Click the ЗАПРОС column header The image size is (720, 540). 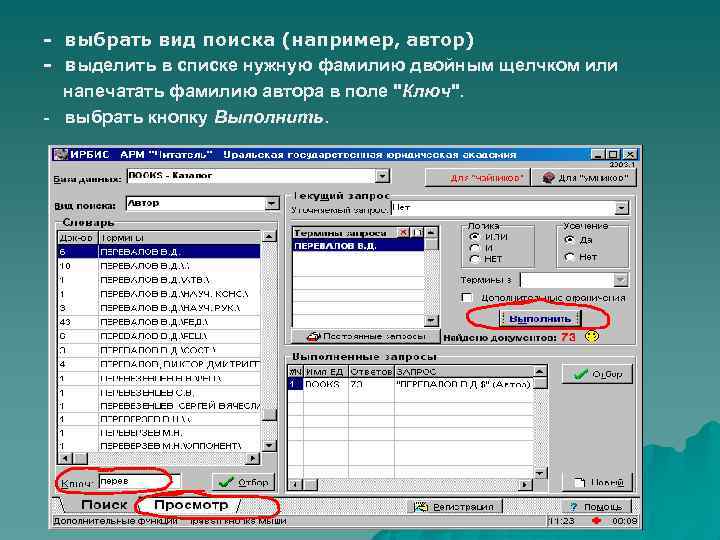(464, 371)
